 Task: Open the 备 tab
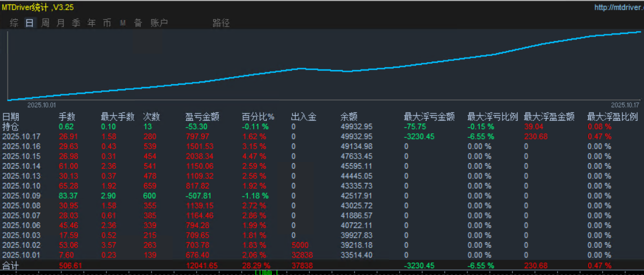(x=138, y=23)
